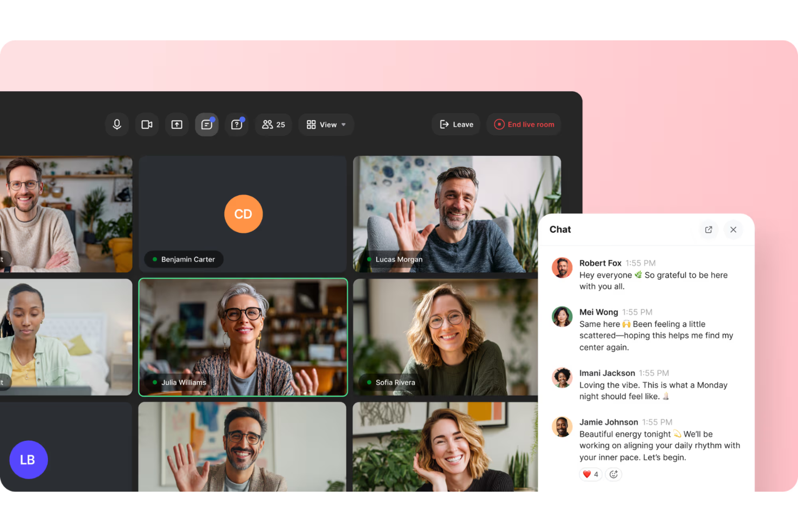
Task: Select Lucas Morgan's video tile
Action: tap(457, 214)
